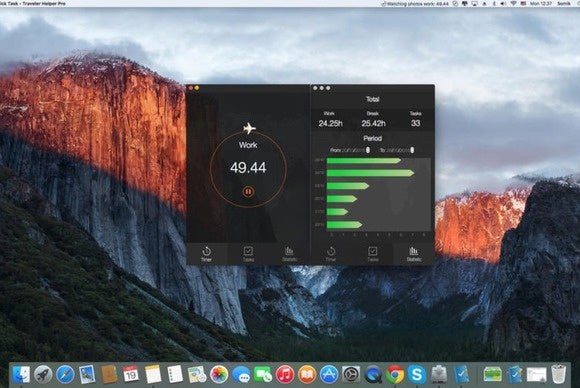This screenshot has width=580, height=388.
Task: Open Messages from the dock
Action: point(241,375)
